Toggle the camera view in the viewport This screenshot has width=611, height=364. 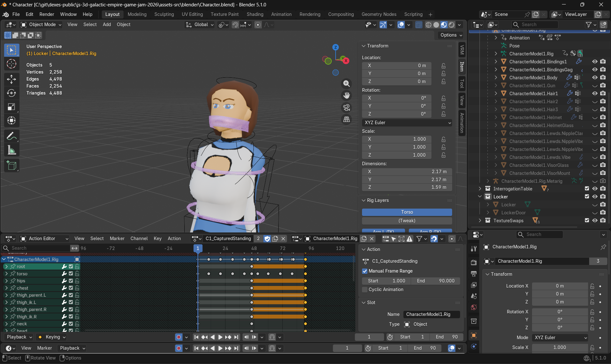[346, 107]
